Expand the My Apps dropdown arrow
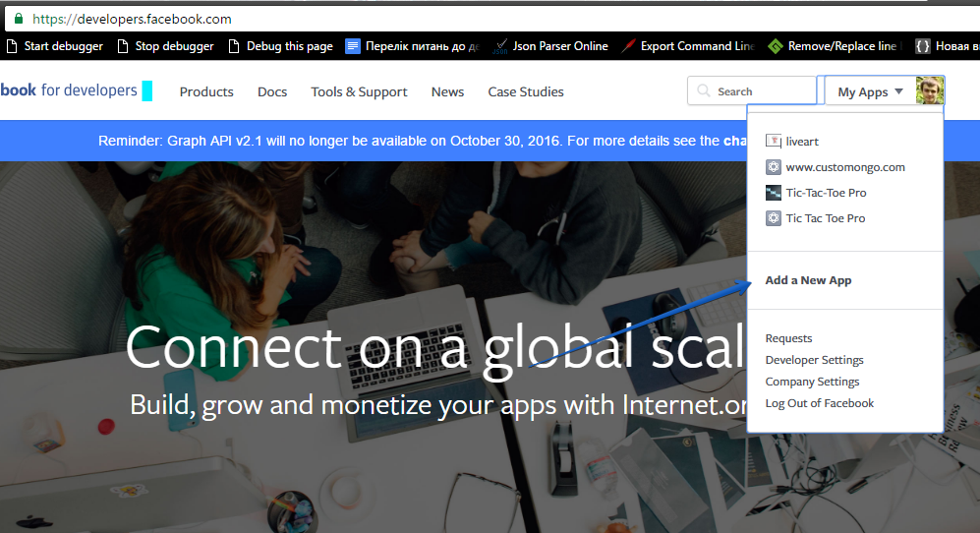The width and height of the screenshot is (980, 533). pyautogui.click(x=898, y=91)
